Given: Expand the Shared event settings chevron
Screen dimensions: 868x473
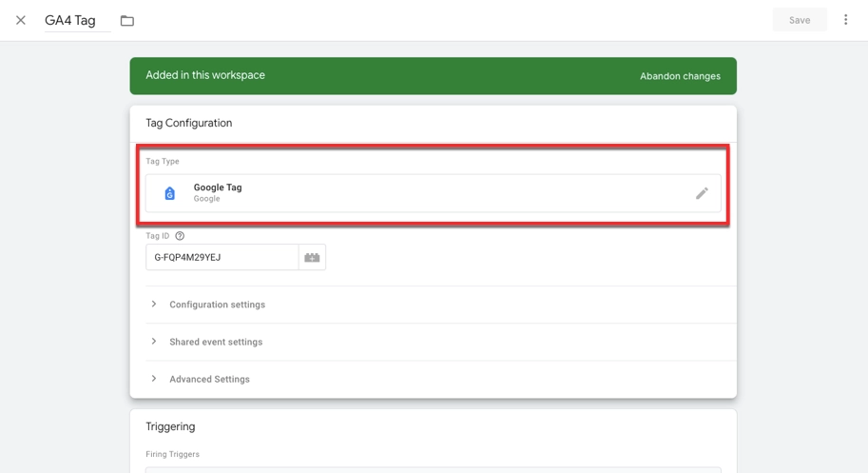Looking at the screenshot, I should coord(154,342).
